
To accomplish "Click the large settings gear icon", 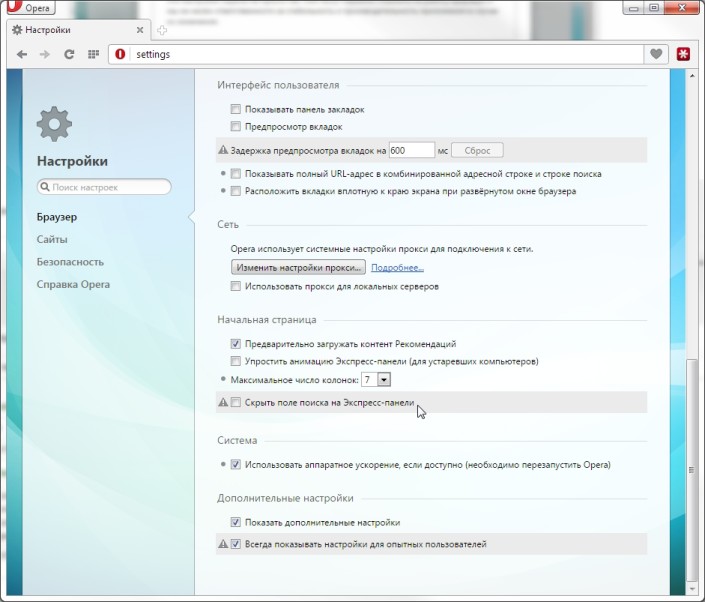I will (54, 124).
